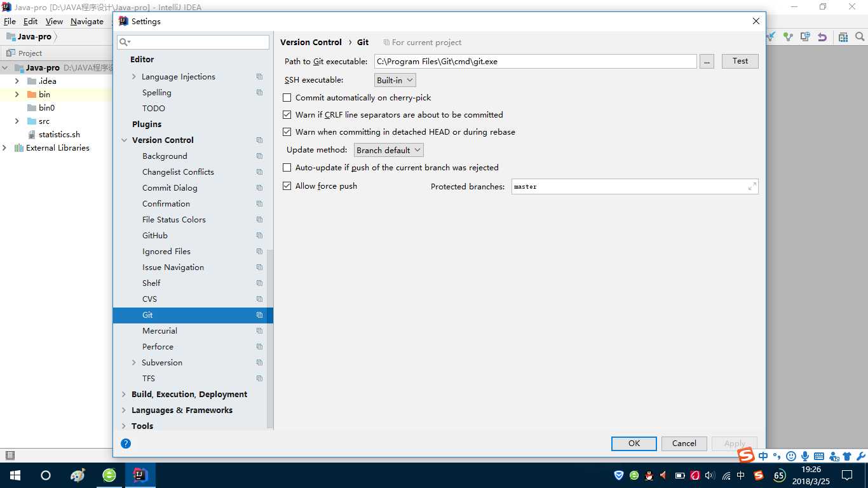This screenshot has height=488, width=868.
Task: Expand the Subversion settings node
Action: (133, 363)
